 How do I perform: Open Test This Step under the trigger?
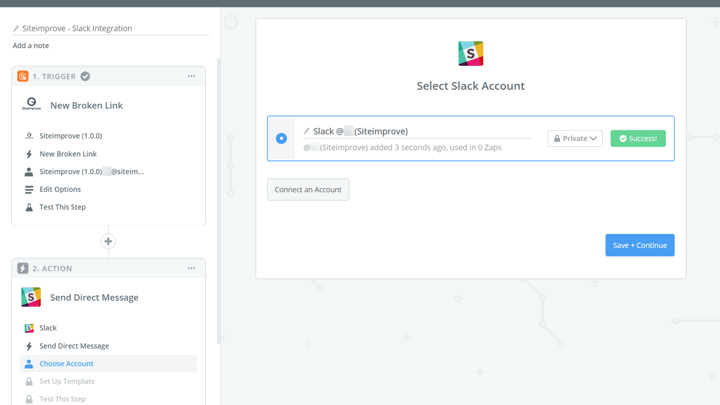coord(62,207)
